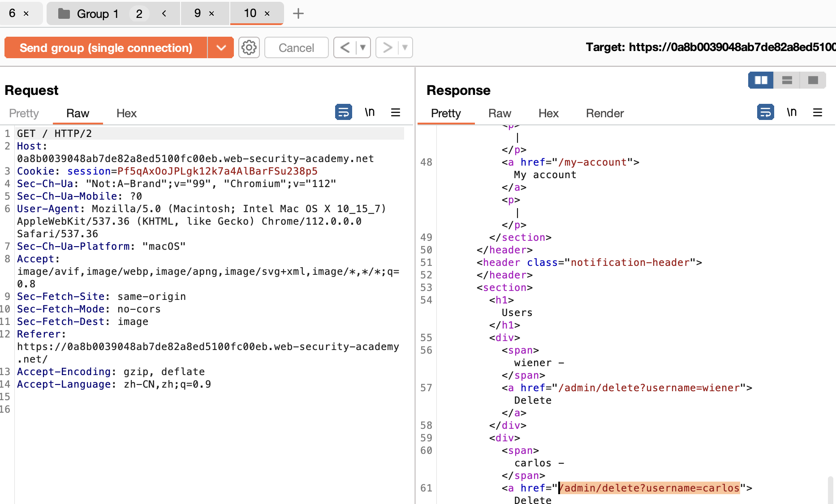Open the back history dropdown arrow

(363, 47)
